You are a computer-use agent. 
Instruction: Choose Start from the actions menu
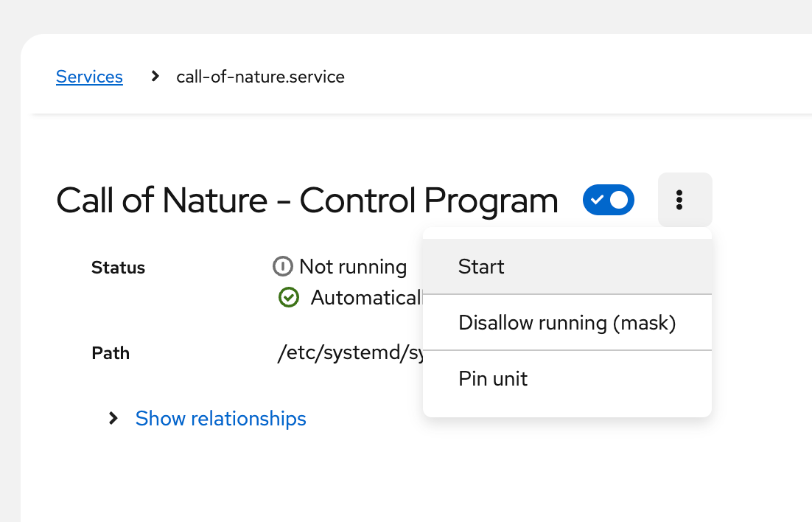click(481, 266)
